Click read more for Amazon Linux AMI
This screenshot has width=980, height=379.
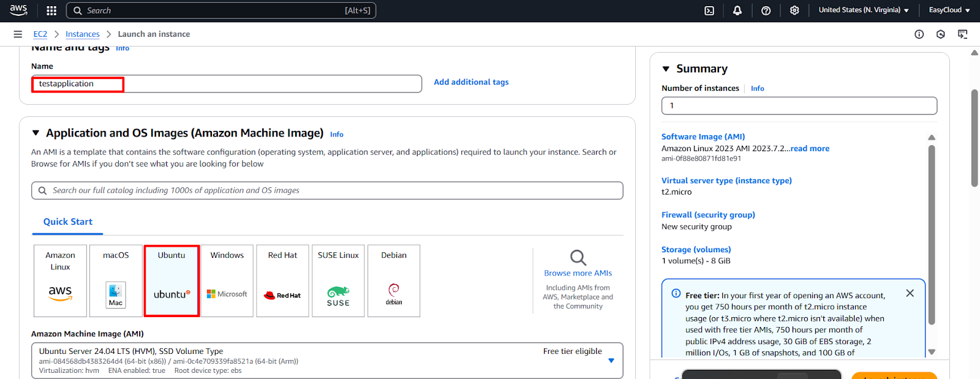coord(810,149)
